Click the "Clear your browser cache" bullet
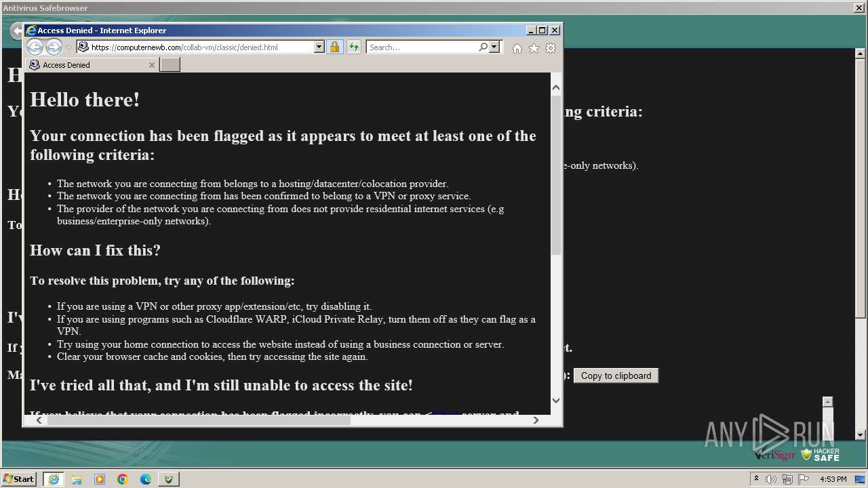Viewport: 868px width, 488px height. tap(212, 357)
